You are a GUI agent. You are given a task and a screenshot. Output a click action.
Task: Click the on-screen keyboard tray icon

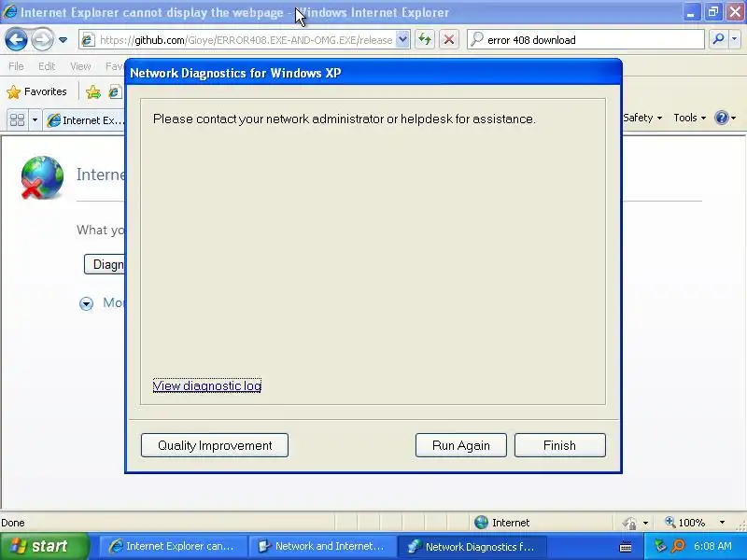(x=626, y=547)
